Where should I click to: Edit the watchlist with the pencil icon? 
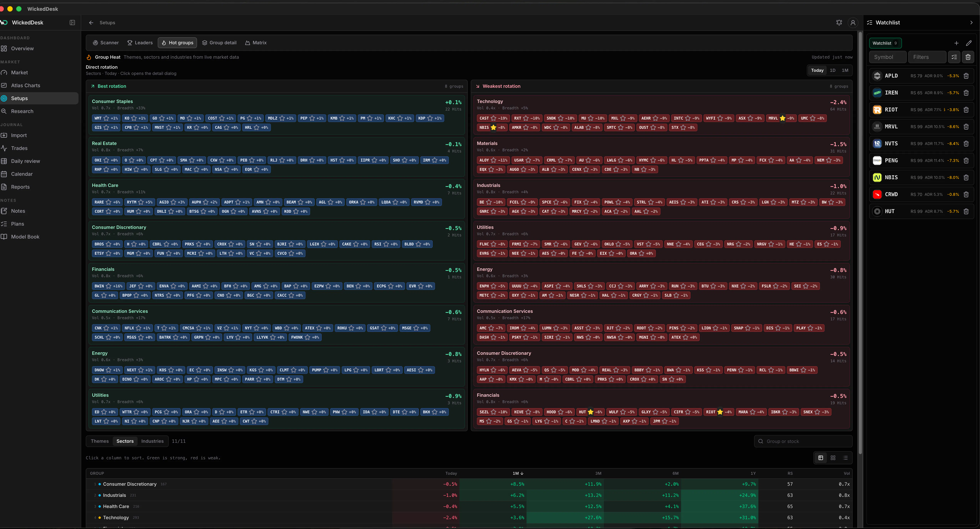pos(969,43)
